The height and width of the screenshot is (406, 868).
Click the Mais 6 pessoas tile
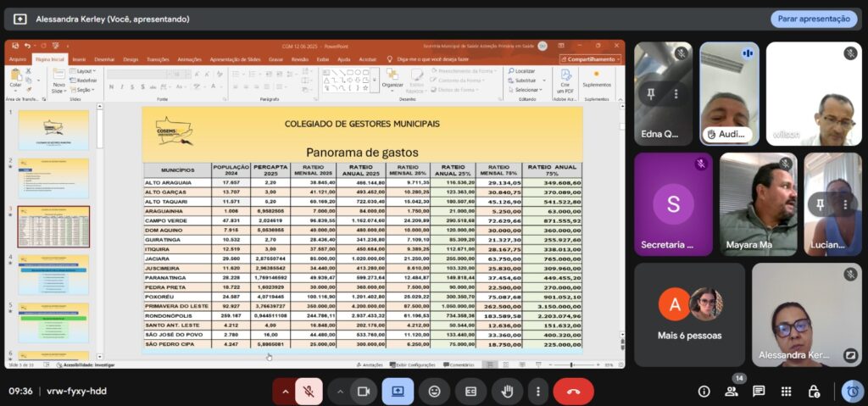689,314
